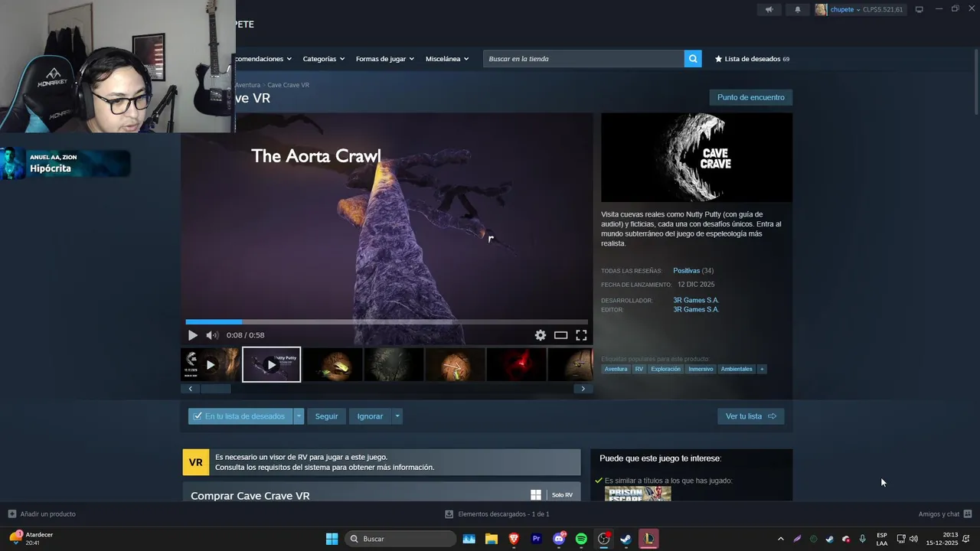Open the Windows Start menu
Screen dimensions: 980x551
pos(332,539)
